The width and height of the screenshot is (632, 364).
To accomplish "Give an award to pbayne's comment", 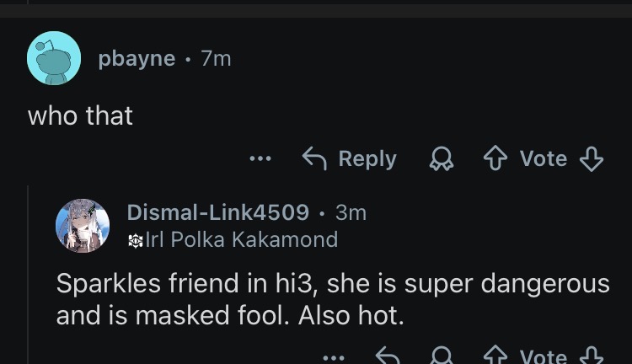I will [438, 158].
